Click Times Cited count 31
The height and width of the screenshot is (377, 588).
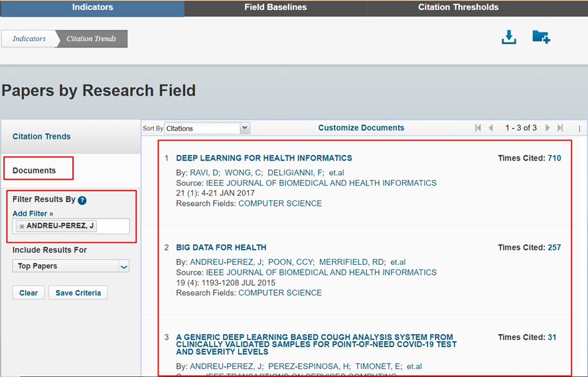pos(552,337)
